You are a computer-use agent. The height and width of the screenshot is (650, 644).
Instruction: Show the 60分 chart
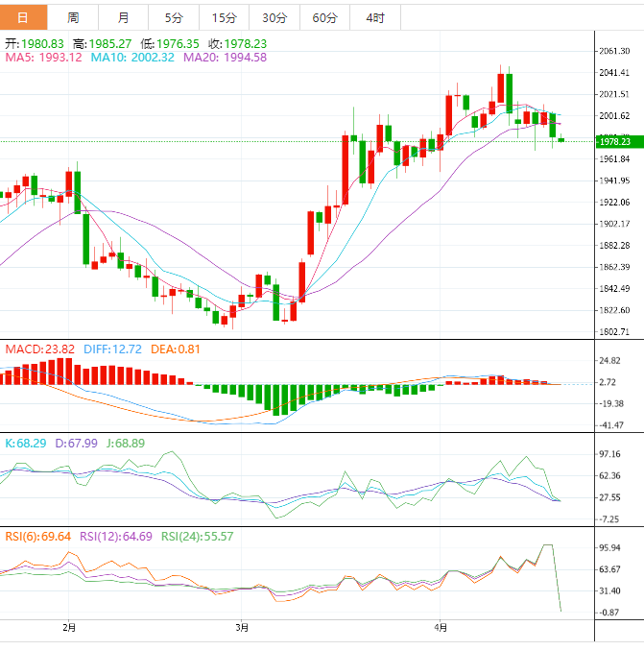pos(324,17)
